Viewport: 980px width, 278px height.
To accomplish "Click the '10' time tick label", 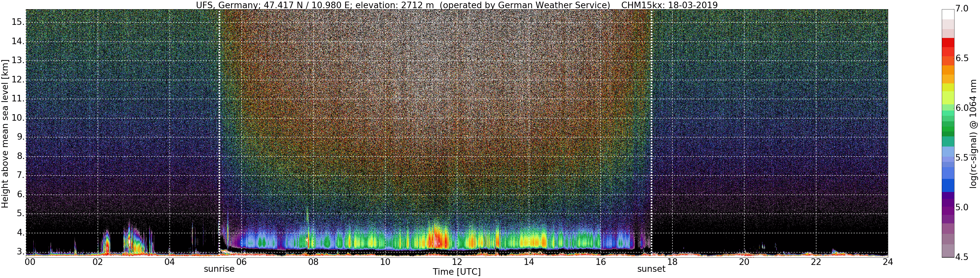I will click(x=385, y=262).
